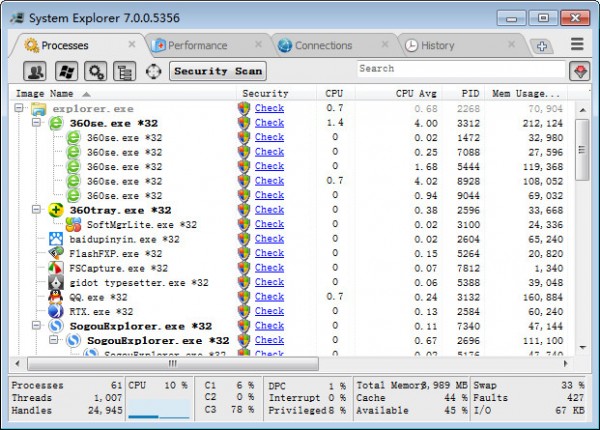Click Check link for explorer.exe
The height and width of the screenshot is (430, 600).
(269, 108)
